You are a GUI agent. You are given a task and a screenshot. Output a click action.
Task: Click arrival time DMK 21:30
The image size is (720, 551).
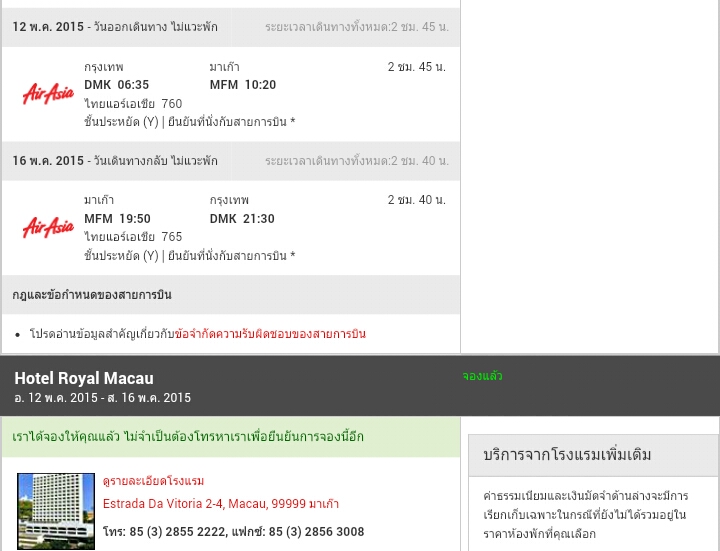click(242, 219)
